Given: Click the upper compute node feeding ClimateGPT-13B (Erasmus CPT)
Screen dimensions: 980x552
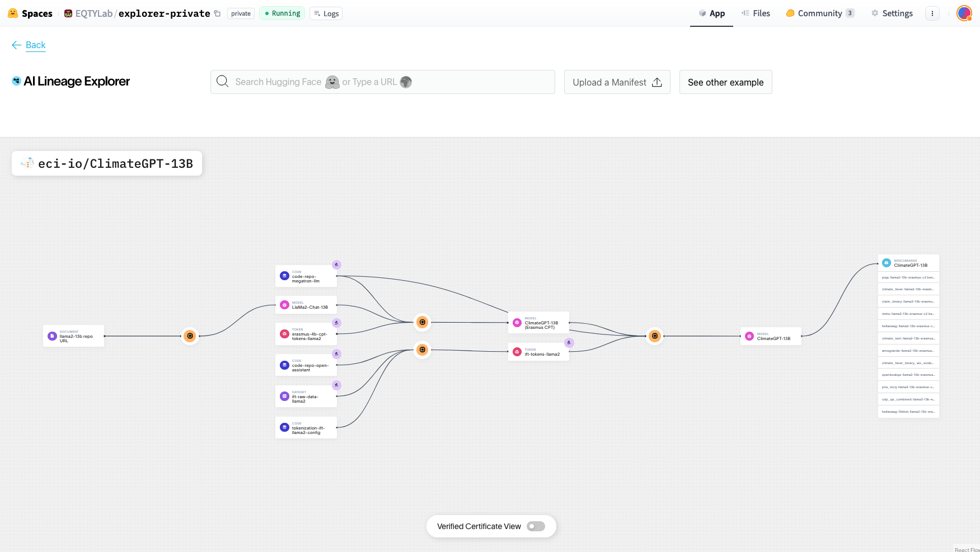Looking at the screenshot, I should click(423, 322).
